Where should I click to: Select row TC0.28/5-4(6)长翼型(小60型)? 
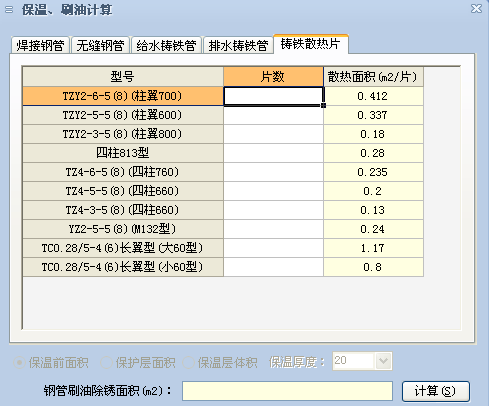tap(123, 267)
